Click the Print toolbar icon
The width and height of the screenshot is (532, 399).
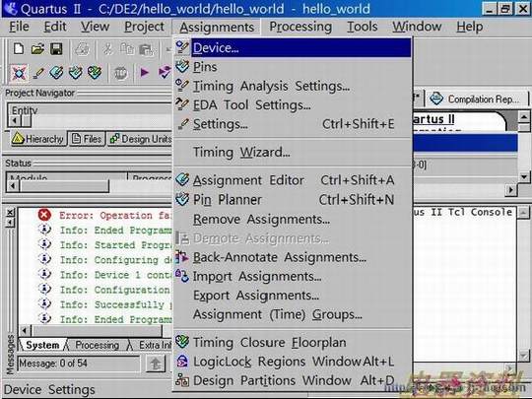pos(82,49)
